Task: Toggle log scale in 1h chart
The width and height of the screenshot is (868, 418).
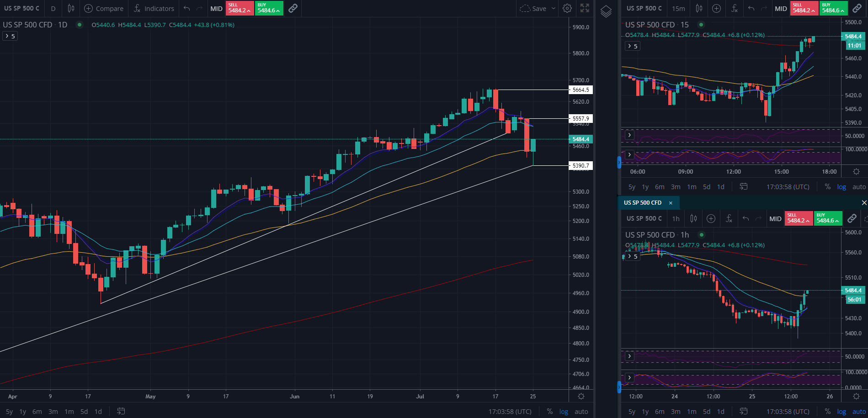Action: pos(841,411)
